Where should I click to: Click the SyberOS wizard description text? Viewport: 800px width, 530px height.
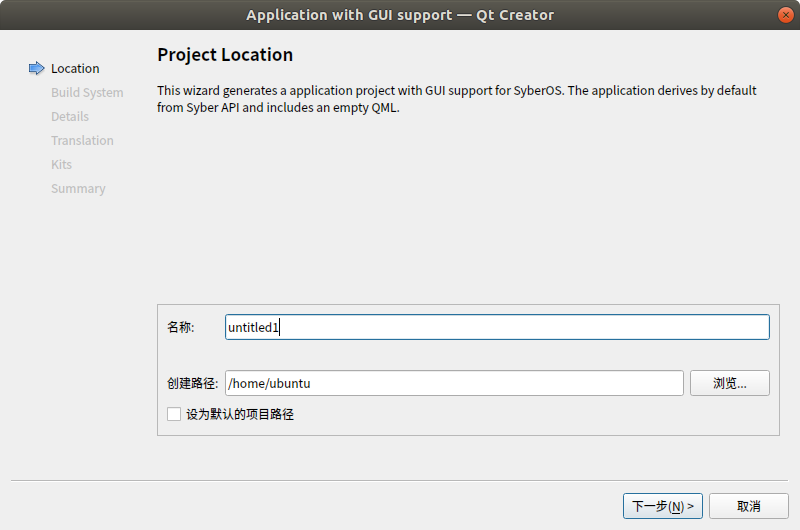pyautogui.click(x=456, y=99)
